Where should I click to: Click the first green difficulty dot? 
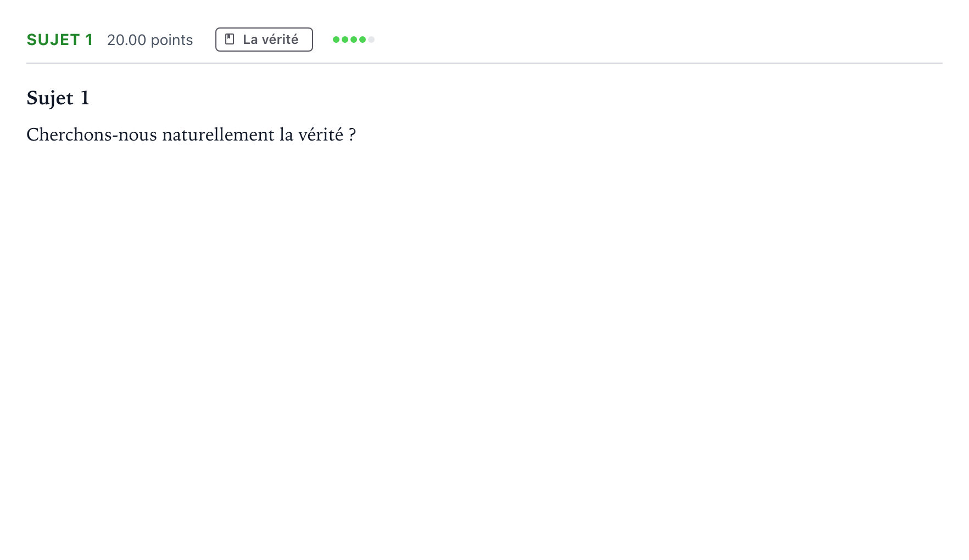336,40
